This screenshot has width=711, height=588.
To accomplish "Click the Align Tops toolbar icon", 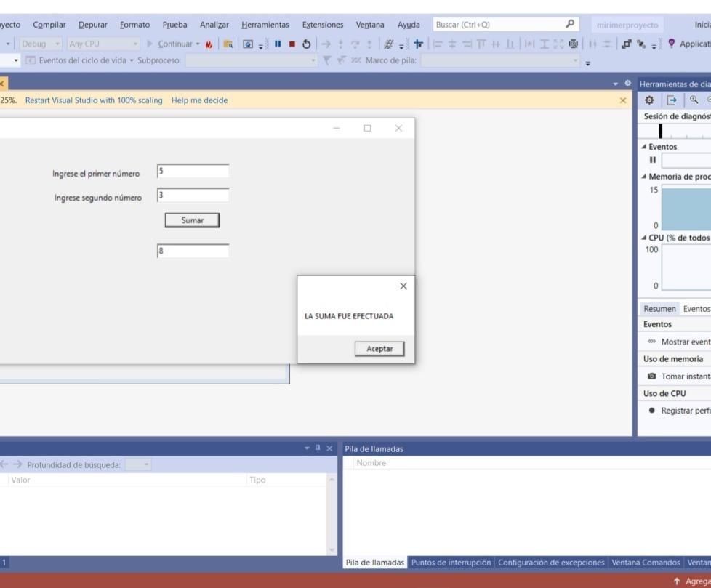I will (x=481, y=44).
